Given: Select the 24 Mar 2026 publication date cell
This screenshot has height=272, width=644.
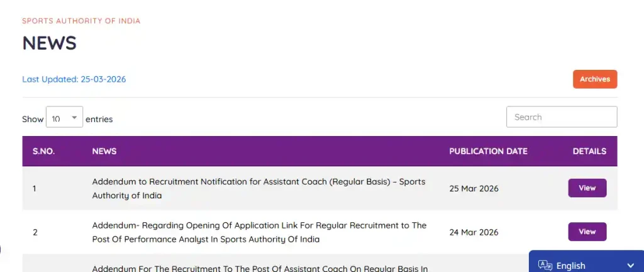Looking at the screenshot, I should coord(474,232).
